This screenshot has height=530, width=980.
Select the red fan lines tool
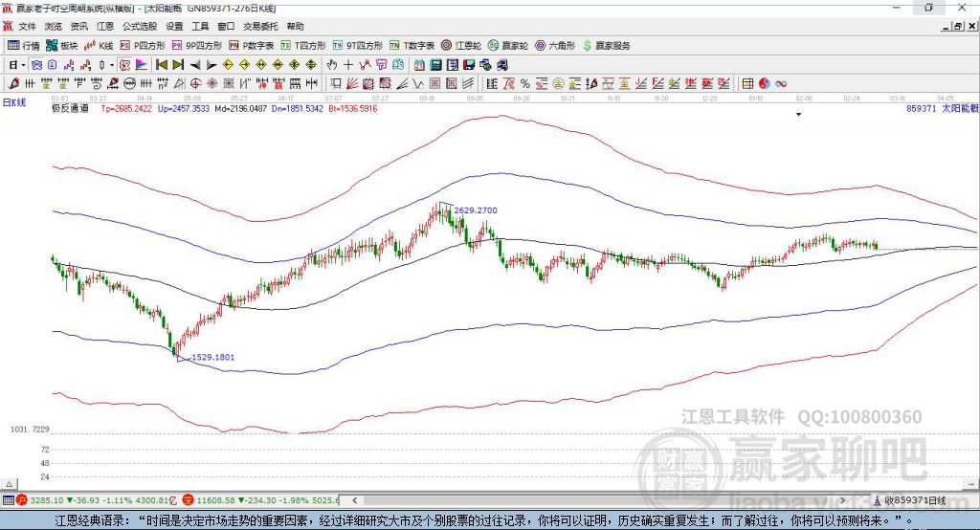(352, 84)
